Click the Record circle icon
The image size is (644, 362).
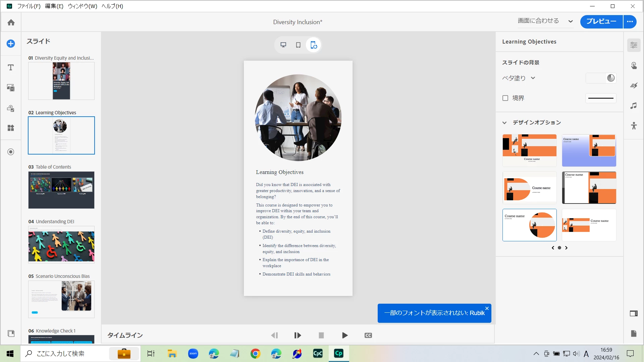pos(11,152)
